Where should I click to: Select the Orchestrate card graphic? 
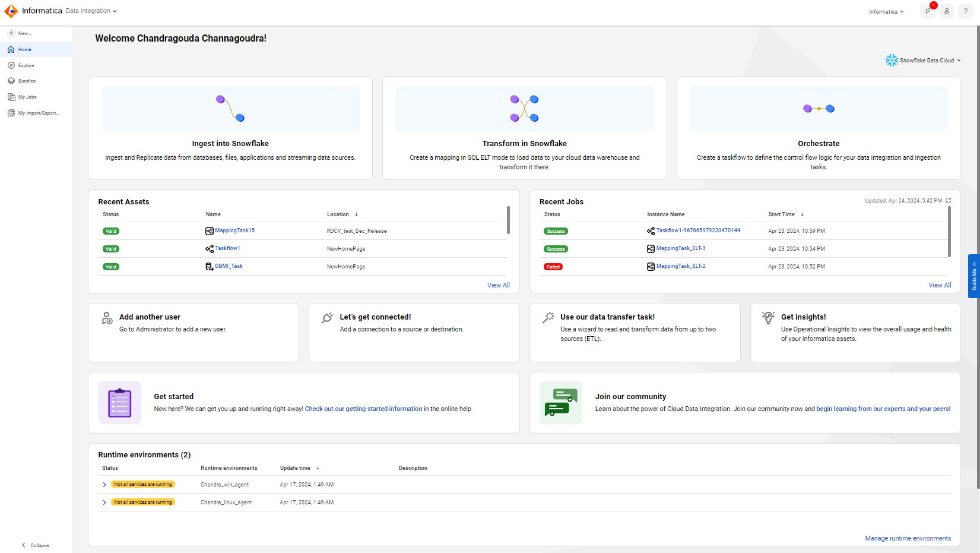pos(819,109)
